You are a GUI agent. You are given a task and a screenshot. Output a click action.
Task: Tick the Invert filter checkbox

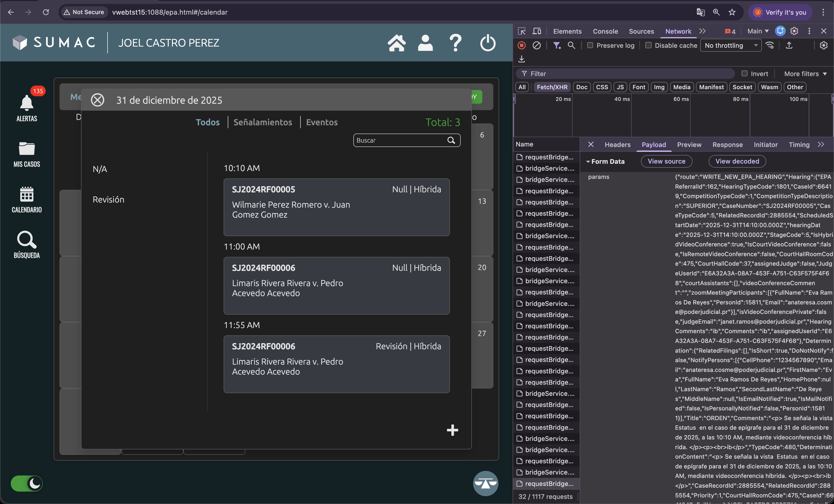[744, 73]
